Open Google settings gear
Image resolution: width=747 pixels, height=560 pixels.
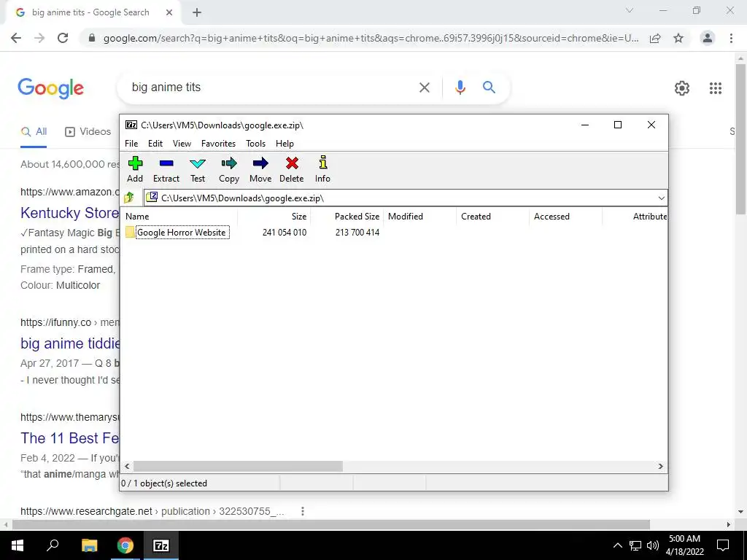click(x=682, y=88)
